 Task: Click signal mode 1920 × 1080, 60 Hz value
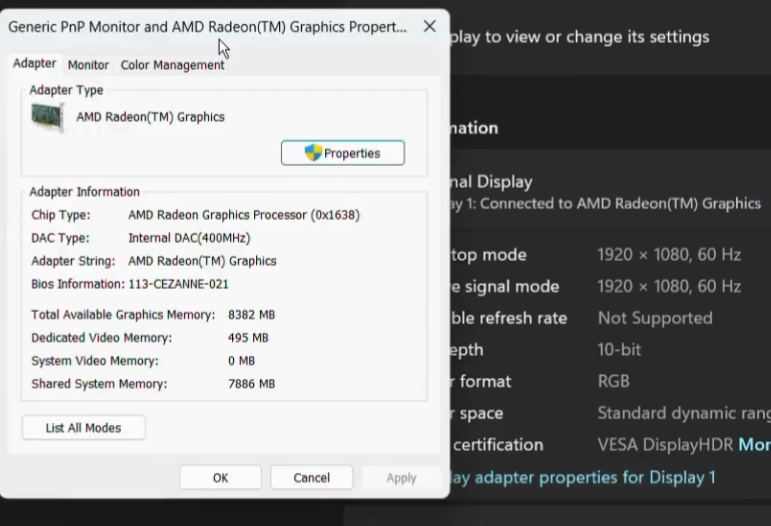click(669, 286)
